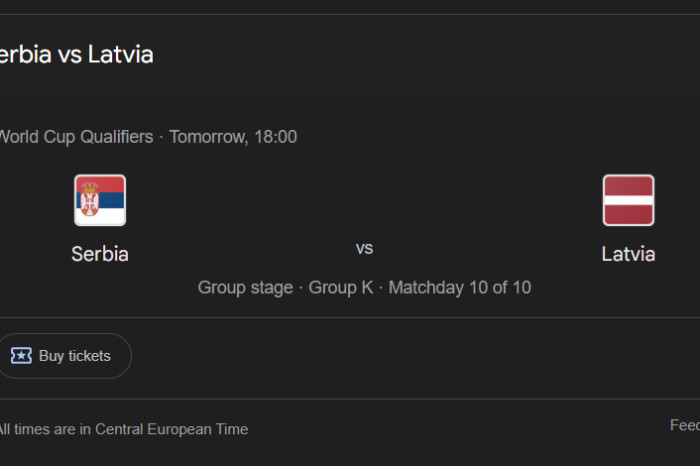This screenshot has height=466, width=700.
Task: Click the "Latvia" word in the page heading
Action: pyautogui.click(x=121, y=54)
